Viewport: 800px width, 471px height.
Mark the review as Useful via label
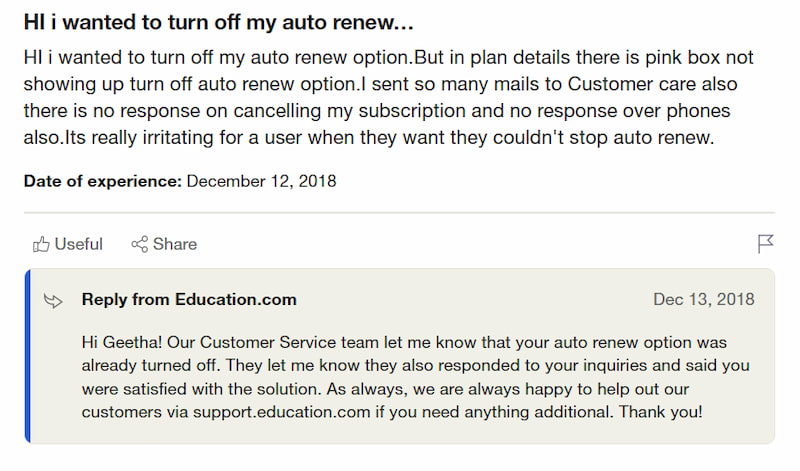point(79,244)
